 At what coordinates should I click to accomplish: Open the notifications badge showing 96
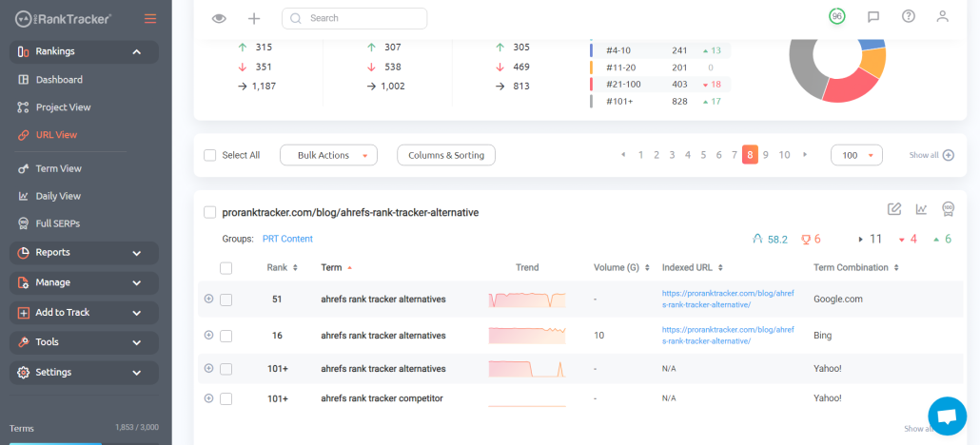837,16
